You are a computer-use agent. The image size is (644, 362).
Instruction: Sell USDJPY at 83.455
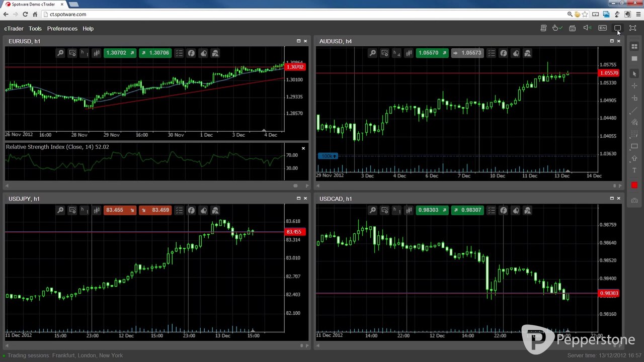[120, 210]
